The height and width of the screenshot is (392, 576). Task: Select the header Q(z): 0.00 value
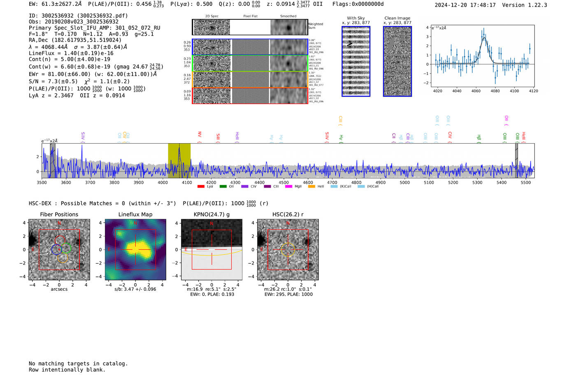coord(239,4)
